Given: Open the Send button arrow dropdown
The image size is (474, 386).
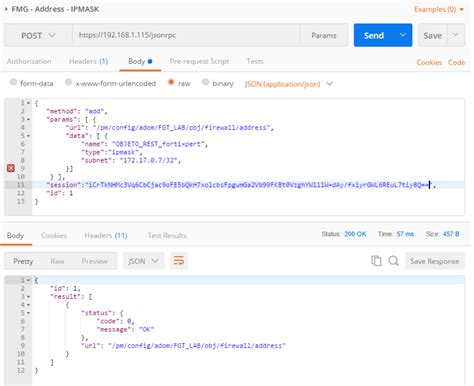Looking at the screenshot, I should [x=403, y=35].
